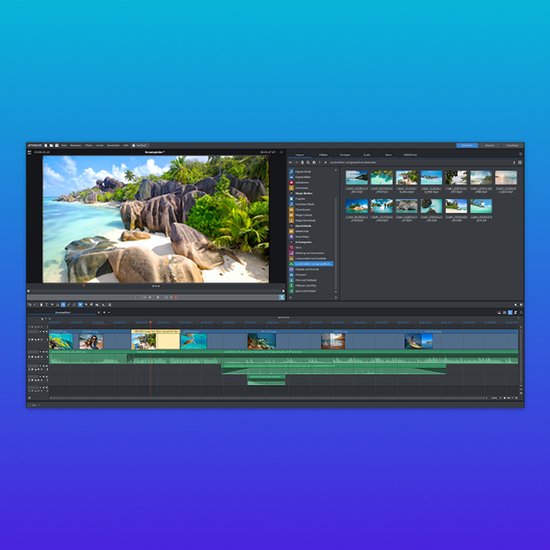Click the play button in preview transport
This screenshot has height=550, width=550.
[157, 297]
